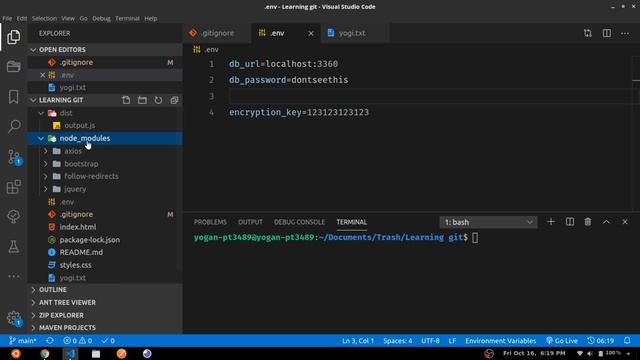
Task: Collapse all folders in explorer
Action: [x=174, y=100]
